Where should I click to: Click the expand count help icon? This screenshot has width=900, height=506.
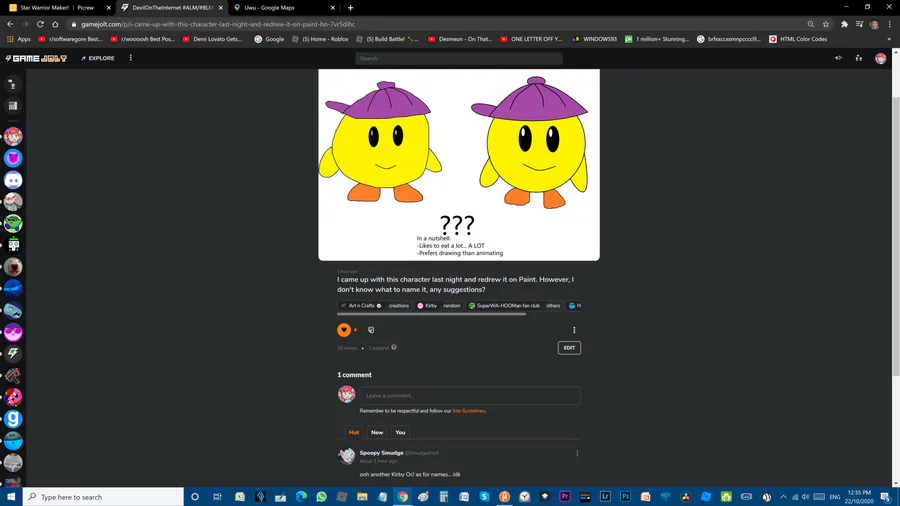click(x=394, y=347)
